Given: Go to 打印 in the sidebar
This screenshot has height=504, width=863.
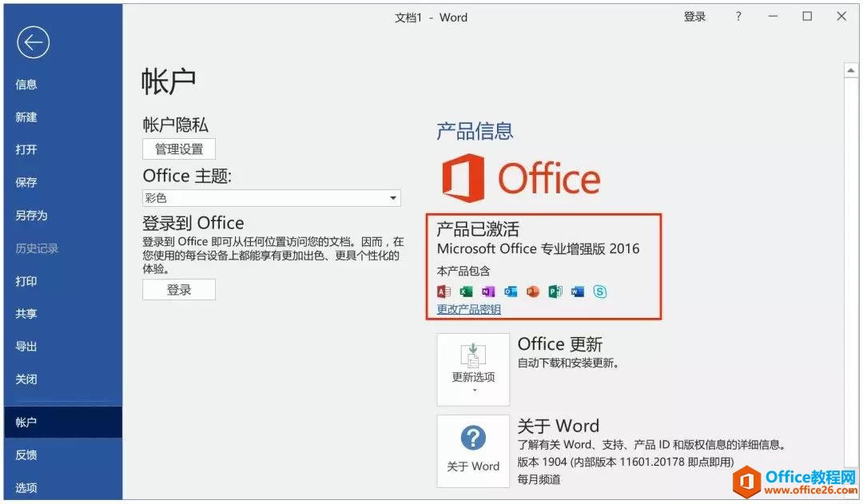Looking at the screenshot, I should [x=26, y=281].
